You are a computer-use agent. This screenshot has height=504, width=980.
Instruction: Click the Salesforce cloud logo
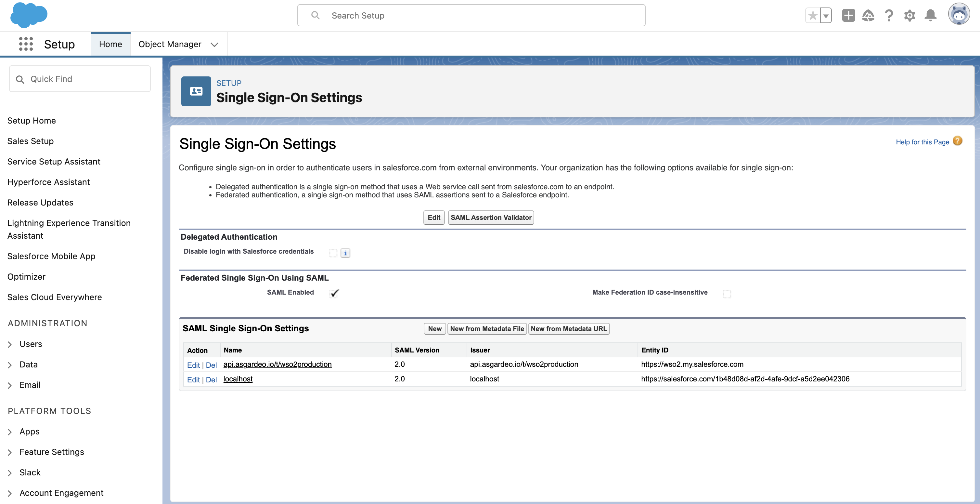coord(29,15)
